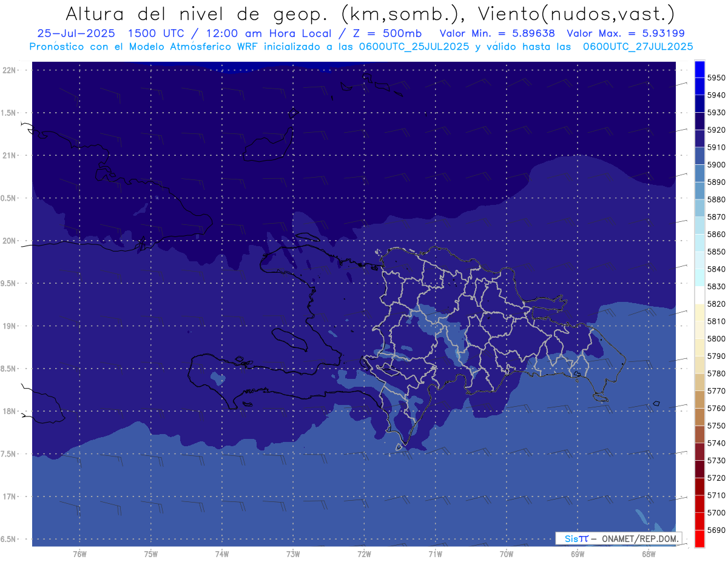
Task: Click the '72W' longitude label
Action: [365, 554]
